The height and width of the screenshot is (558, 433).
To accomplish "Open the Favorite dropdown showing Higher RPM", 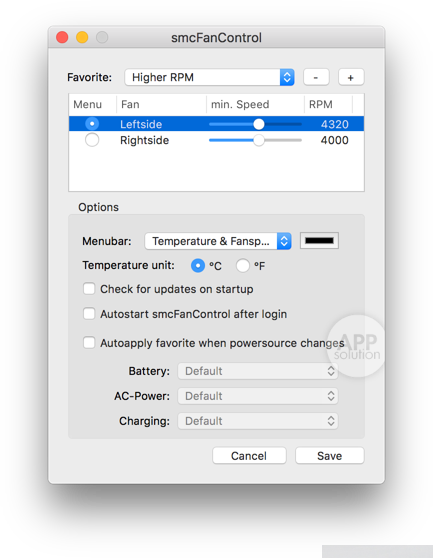I will point(209,77).
